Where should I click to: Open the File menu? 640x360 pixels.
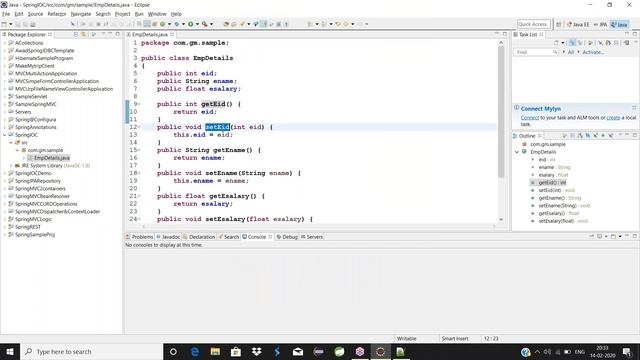6,14
